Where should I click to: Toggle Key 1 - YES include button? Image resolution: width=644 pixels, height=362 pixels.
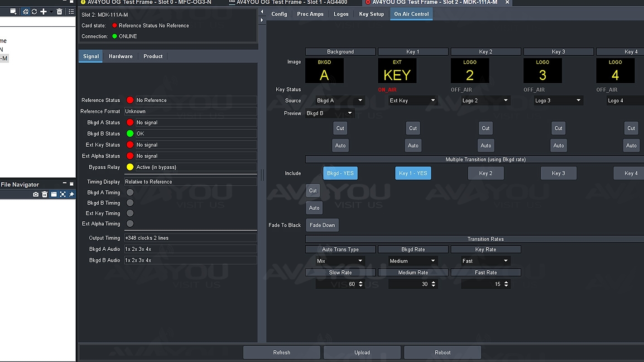[x=413, y=173]
